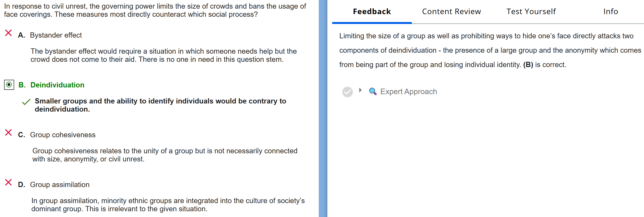Image resolution: width=644 pixels, height=217 pixels.
Task: Choose answer A, Bystander effect
Action: 56,35
